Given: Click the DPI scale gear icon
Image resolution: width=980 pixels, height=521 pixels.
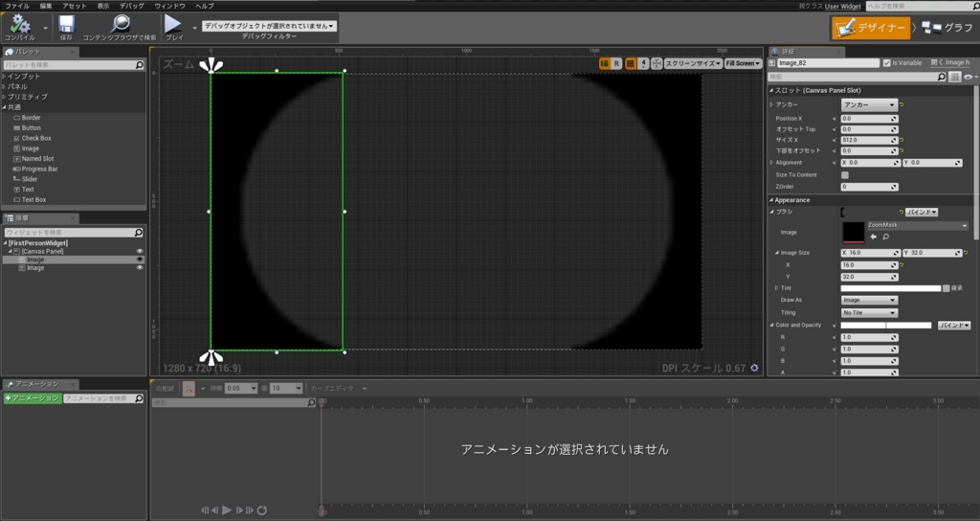Looking at the screenshot, I should click(754, 368).
